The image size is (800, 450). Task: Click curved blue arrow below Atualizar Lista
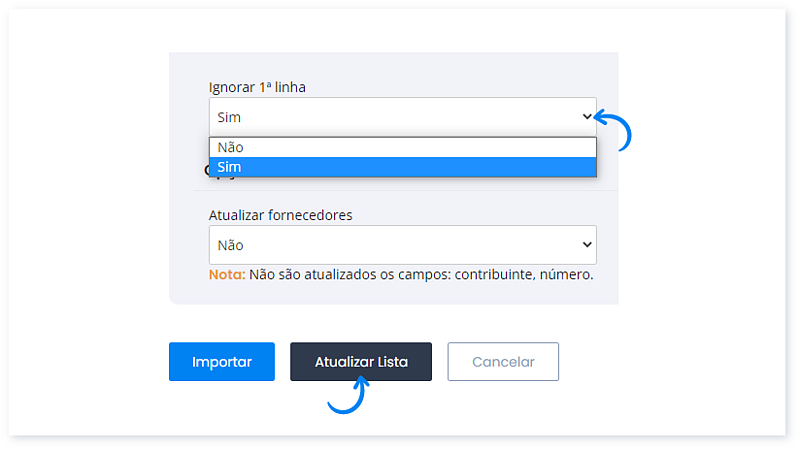[x=347, y=397]
